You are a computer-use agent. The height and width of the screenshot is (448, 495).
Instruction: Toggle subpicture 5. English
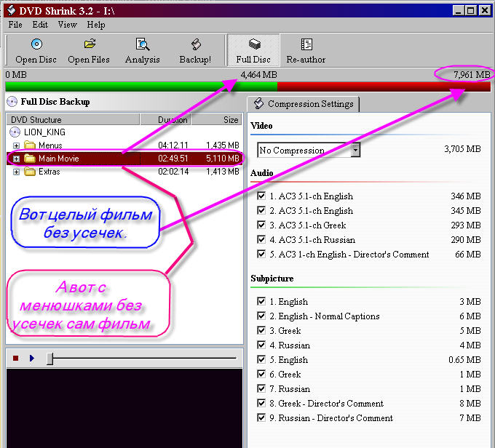click(x=261, y=359)
